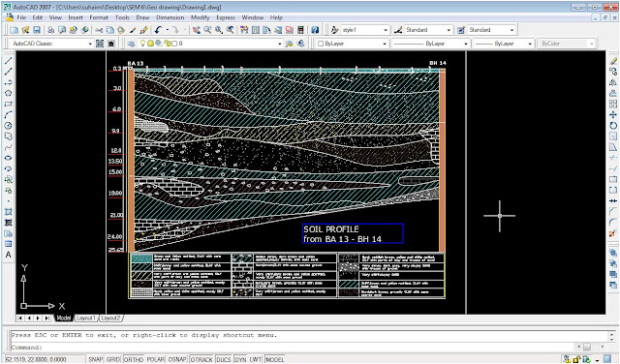Open the Format menu
The width and height of the screenshot is (620, 364).
click(99, 17)
